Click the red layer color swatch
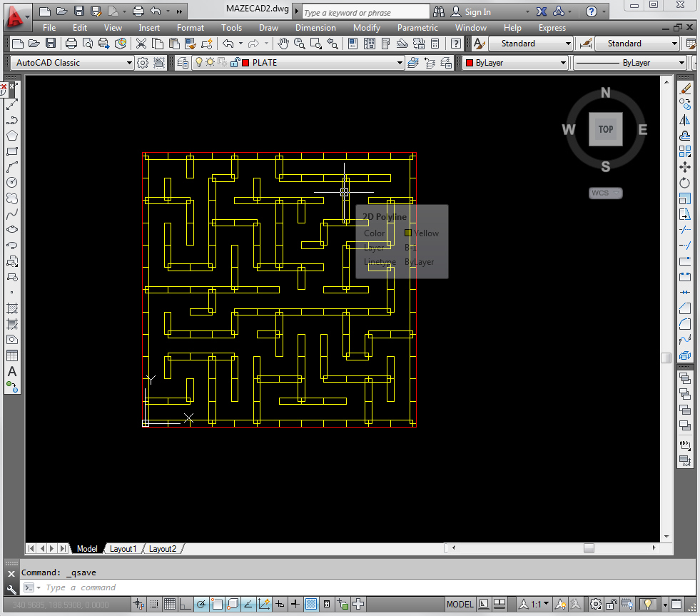This screenshot has height=616, width=700. [245, 63]
